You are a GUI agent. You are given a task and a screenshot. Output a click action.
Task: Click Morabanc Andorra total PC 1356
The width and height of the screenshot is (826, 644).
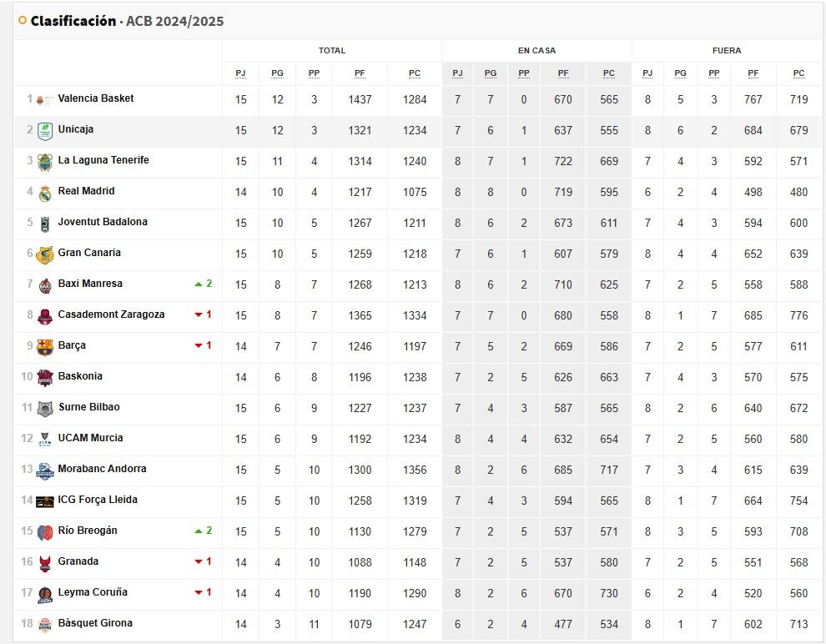click(416, 470)
